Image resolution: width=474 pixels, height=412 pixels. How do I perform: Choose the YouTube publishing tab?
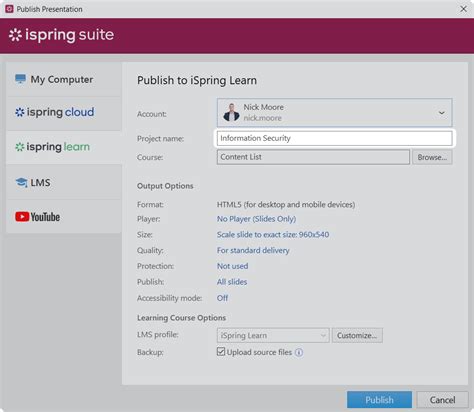63,217
